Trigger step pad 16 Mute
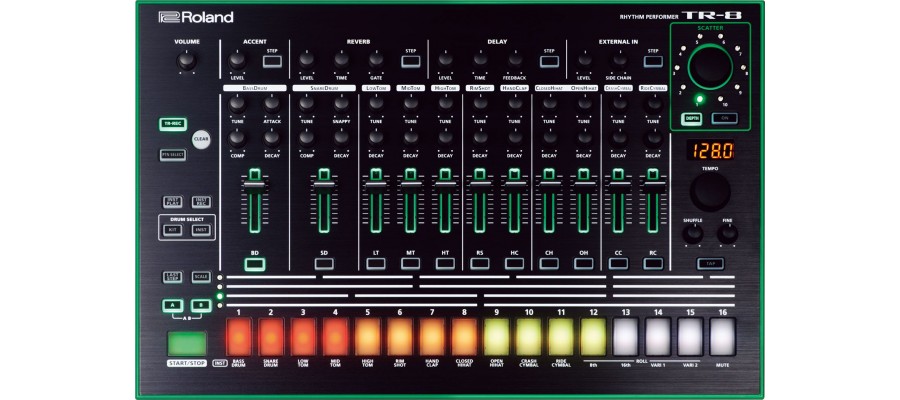The height and width of the screenshot is (400, 900). point(723,337)
